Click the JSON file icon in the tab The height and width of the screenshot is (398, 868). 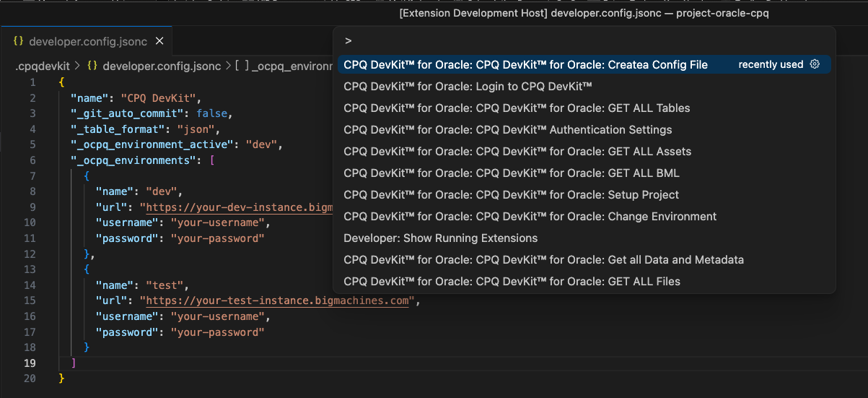[19, 43]
